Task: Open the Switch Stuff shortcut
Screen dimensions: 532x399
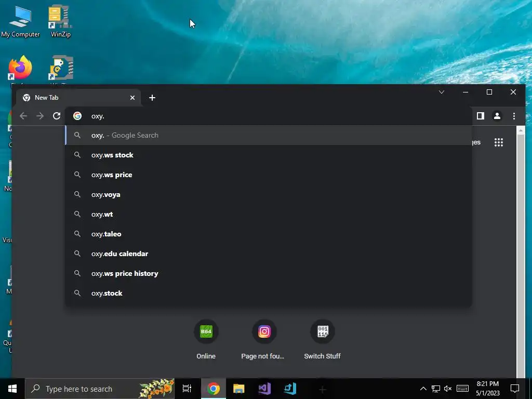Action: (322, 339)
